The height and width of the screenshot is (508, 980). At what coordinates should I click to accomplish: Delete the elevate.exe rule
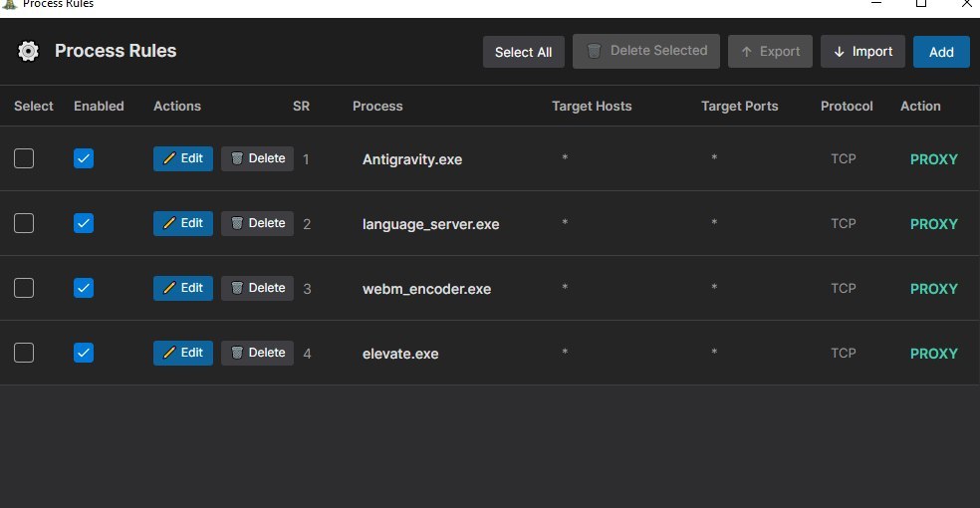pos(258,353)
